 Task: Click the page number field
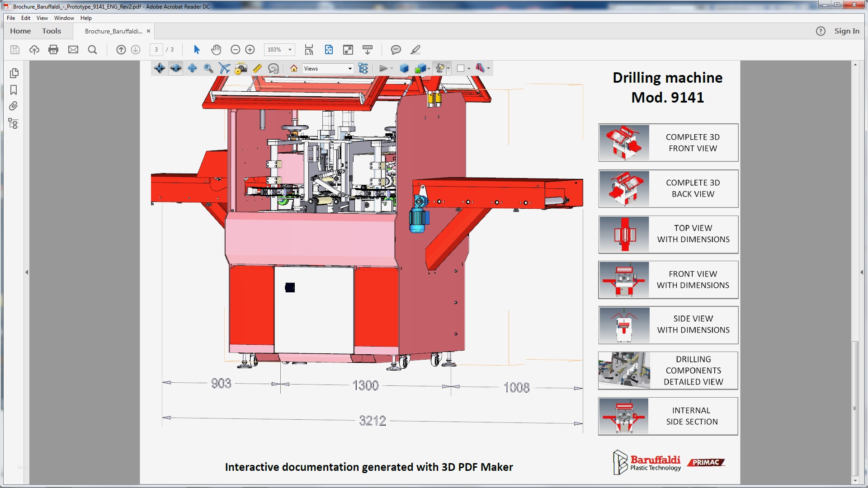pyautogui.click(x=156, y=50)
